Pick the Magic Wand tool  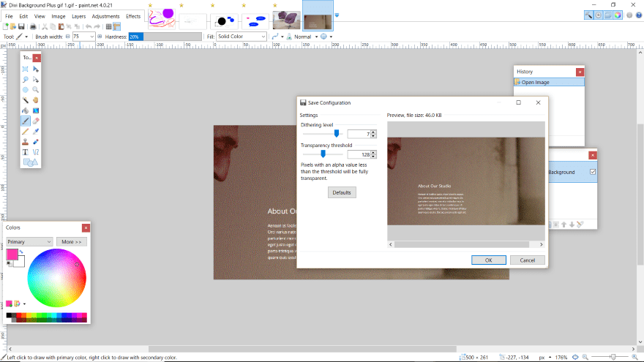coord(25,99)
